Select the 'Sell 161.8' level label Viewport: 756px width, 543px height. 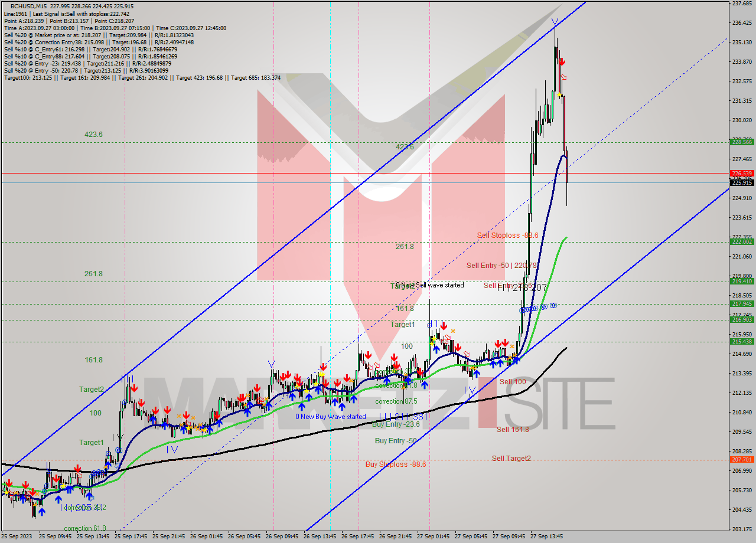click(x=513, y=430)
